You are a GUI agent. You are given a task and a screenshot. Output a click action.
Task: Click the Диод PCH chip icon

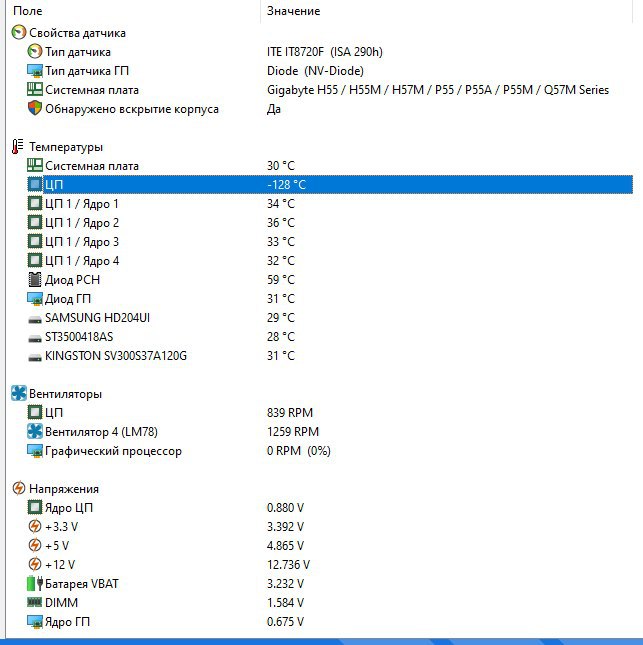click(35, 280)
